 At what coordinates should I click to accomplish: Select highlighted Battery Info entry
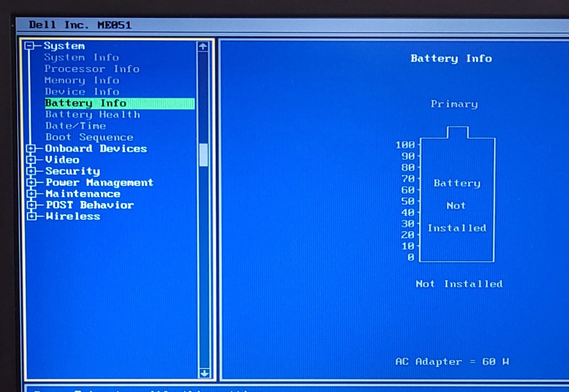(x=119, y=103)
